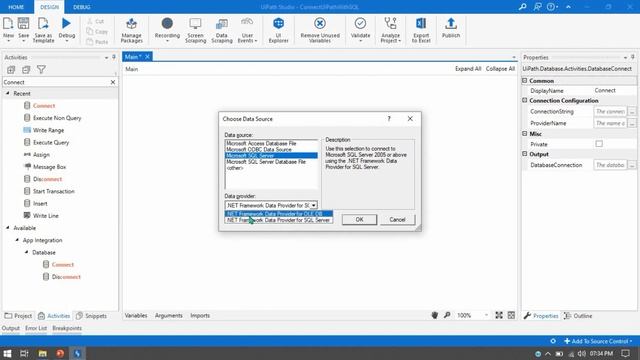
Task: Open help question mark in title bar
Action: (x=551, y=7)
